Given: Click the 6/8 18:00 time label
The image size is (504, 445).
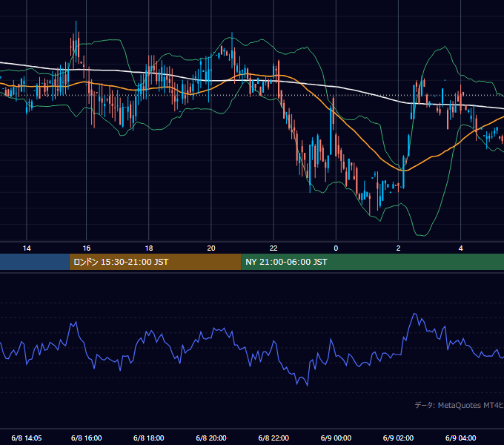Looking at the screenshot, I should 149,438.
